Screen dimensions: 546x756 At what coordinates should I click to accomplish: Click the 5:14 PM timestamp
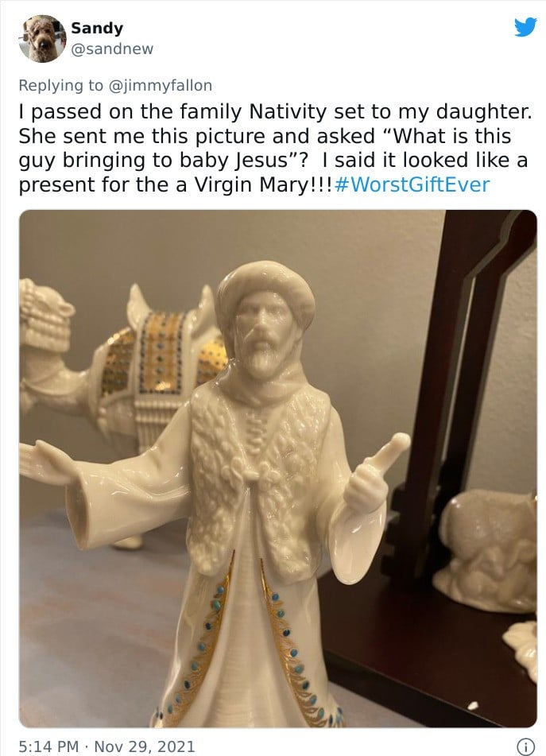point(49,746)
